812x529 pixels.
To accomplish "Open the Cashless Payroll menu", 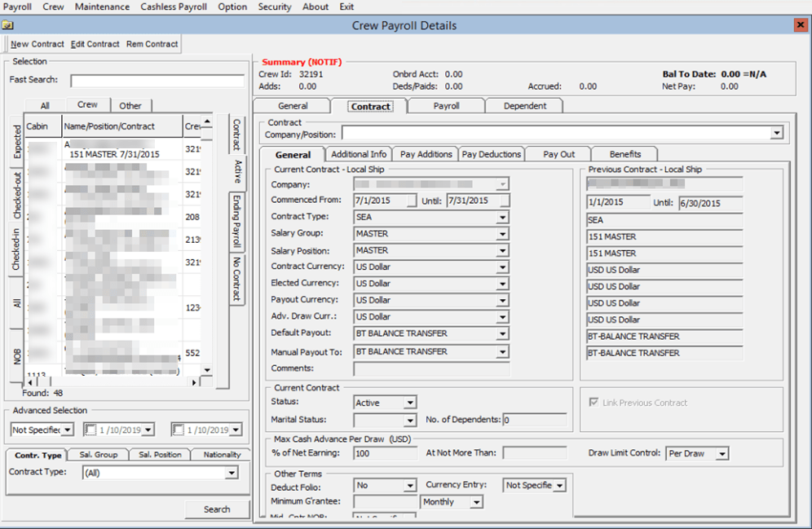I will [174, 7].
